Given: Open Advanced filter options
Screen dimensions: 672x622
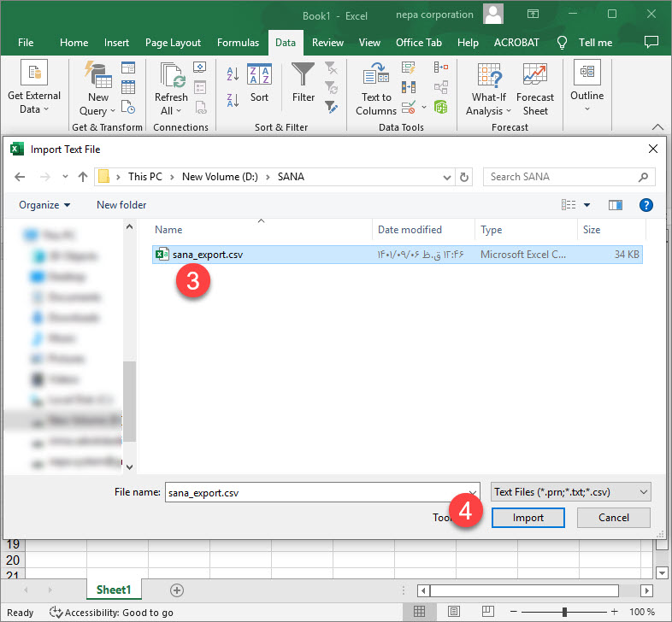Looking at the screenshot, I should pos(331,107).
